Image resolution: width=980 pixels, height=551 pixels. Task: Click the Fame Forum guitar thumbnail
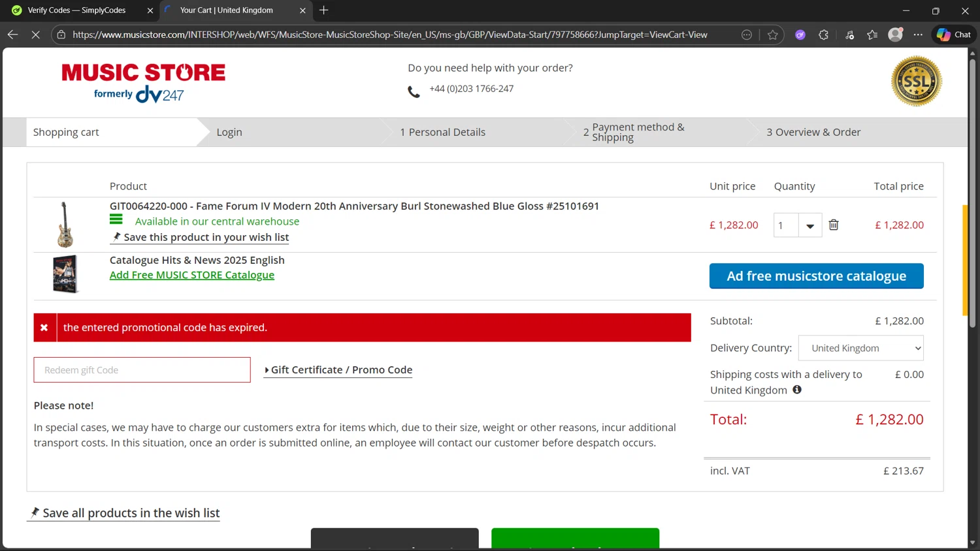65,225
